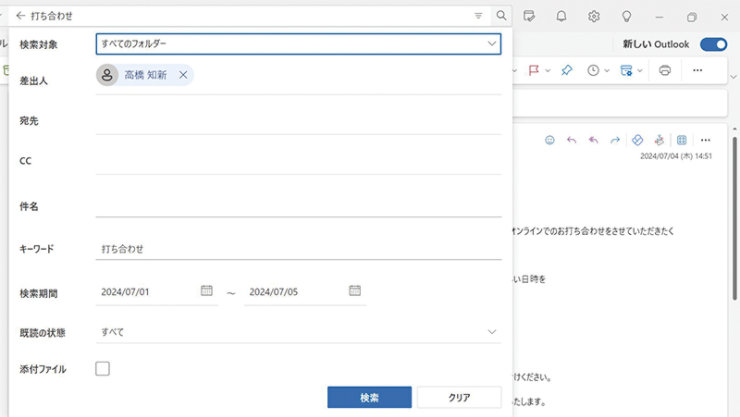The width and height of the screenshot is (740, 417).
Task: Go back using the search box arrow
Action: click(x=21, y=16)
